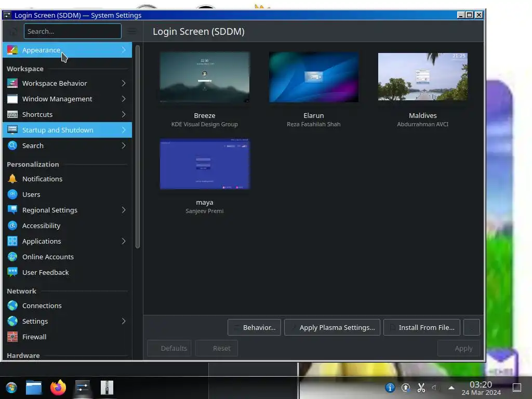Click the User Feedback icon
532x399 pixels.
click(x=12, y=272)
